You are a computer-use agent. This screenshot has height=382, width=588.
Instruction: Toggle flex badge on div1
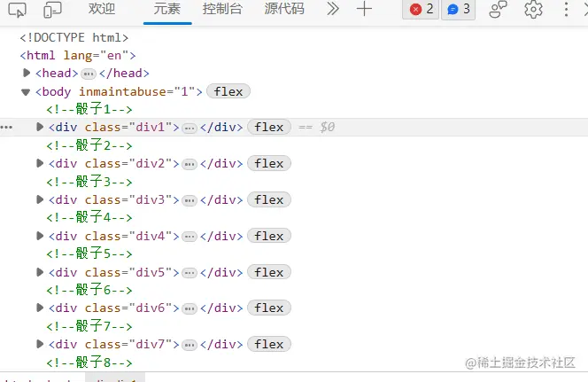pos(269,127)
